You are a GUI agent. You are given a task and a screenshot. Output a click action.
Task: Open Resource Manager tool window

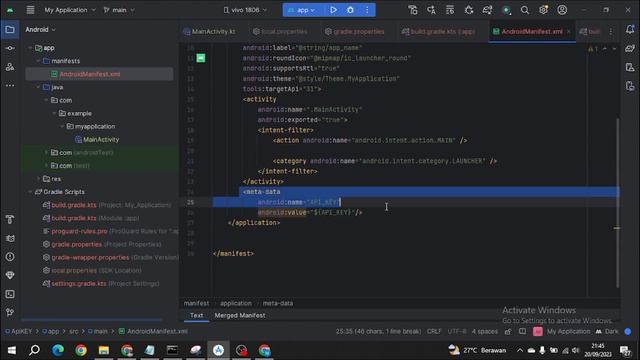(x=10, y=67)
